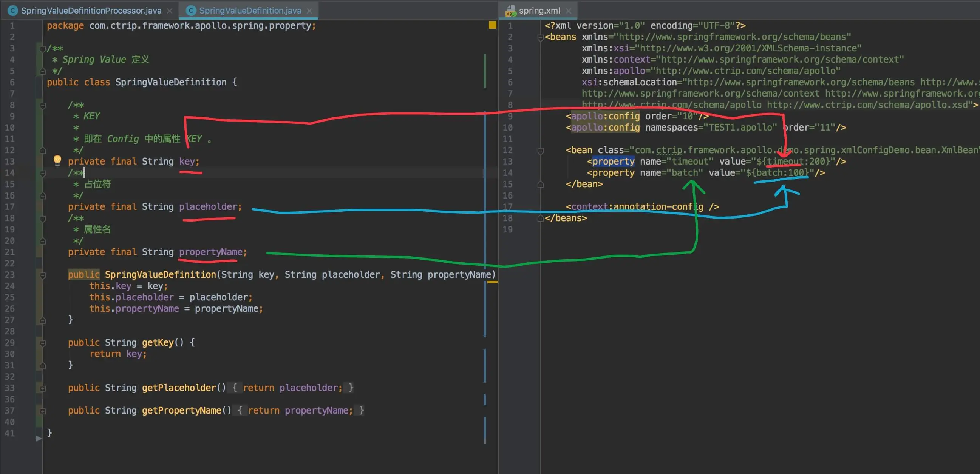Switch to the spring.xml tab
The width and height of the screenshot is (980, 474).
click(539, 11)
